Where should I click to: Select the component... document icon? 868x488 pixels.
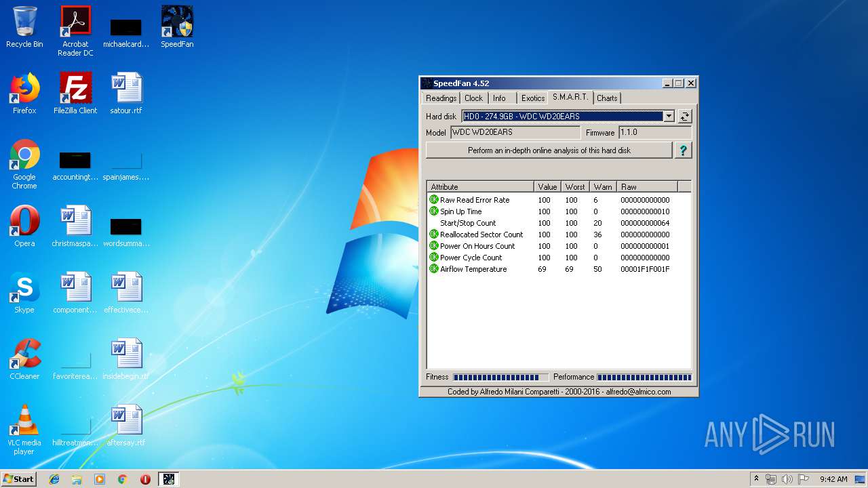[75, 293]
